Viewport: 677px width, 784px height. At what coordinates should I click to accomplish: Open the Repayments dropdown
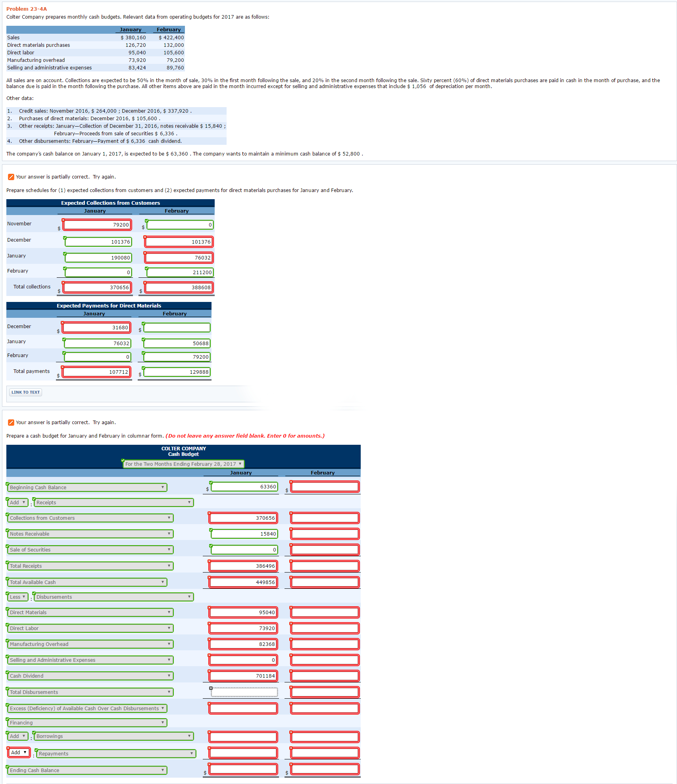pos(116,753)
